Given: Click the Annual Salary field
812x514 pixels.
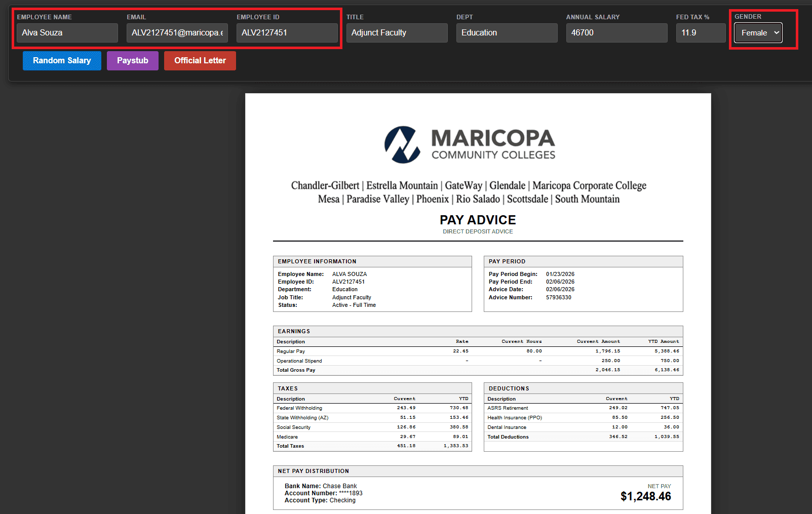Looking at the screenshot, I should click(616, 33).
